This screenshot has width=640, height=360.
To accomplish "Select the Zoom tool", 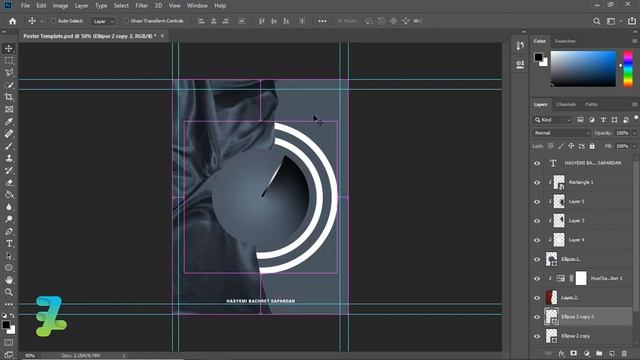I will pos(9,292).
